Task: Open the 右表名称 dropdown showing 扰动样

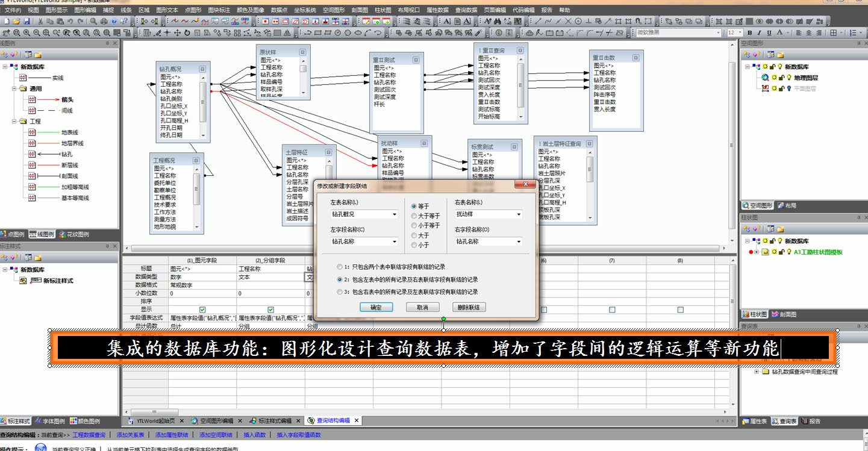Action: (488, 214)
